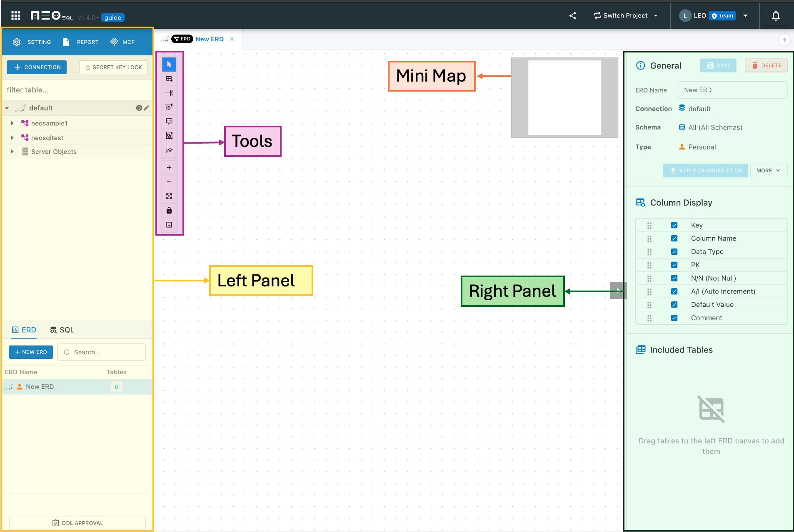The height and width of the screenshot is (532, 794).
Task: Click the SECRET KEY LOCK button
Action: coord(114,67)
